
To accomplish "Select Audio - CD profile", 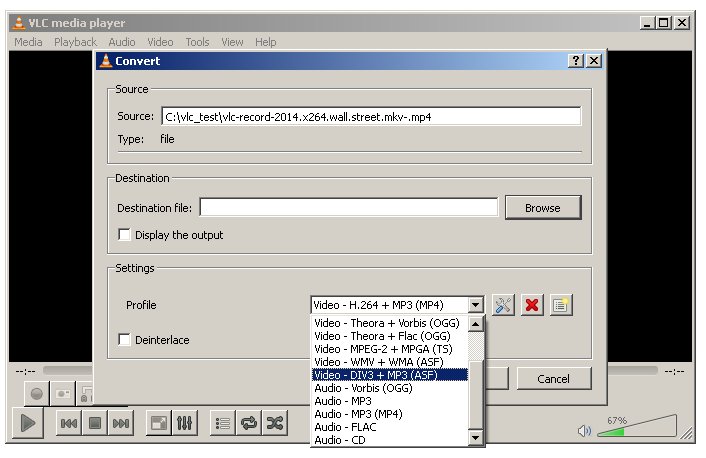I will coord(389,440).
